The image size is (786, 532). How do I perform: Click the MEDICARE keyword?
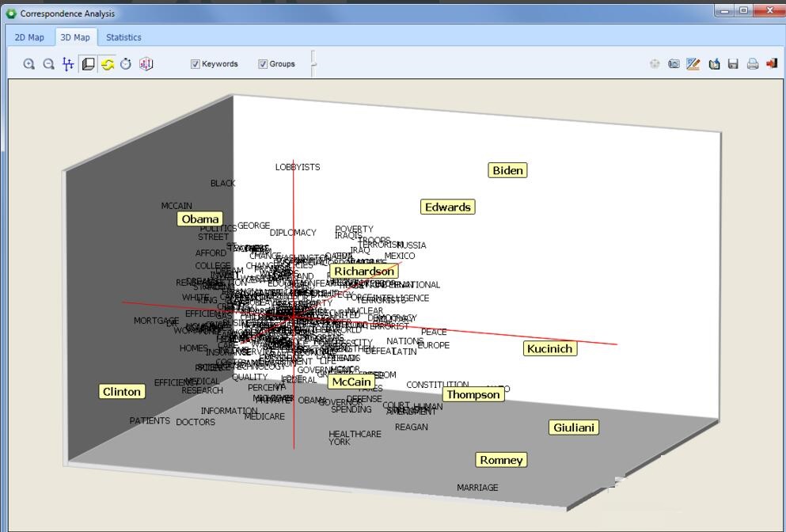264,416
